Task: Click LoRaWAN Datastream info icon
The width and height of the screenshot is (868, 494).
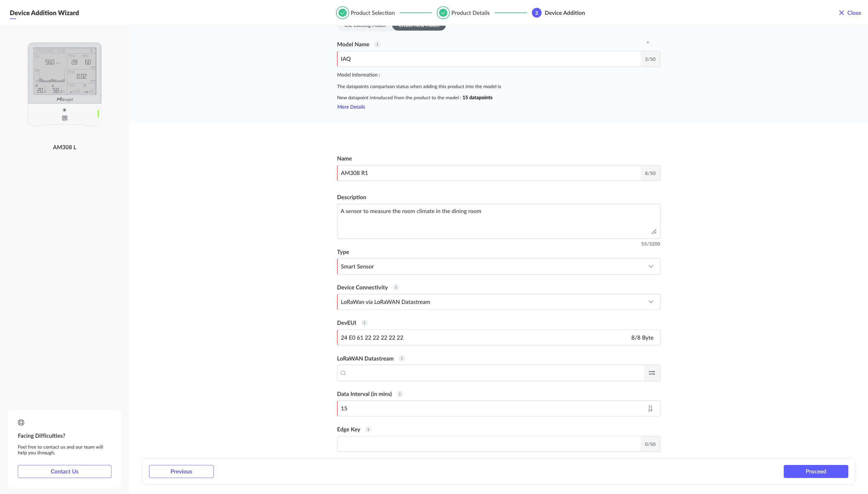Action: 402,358
